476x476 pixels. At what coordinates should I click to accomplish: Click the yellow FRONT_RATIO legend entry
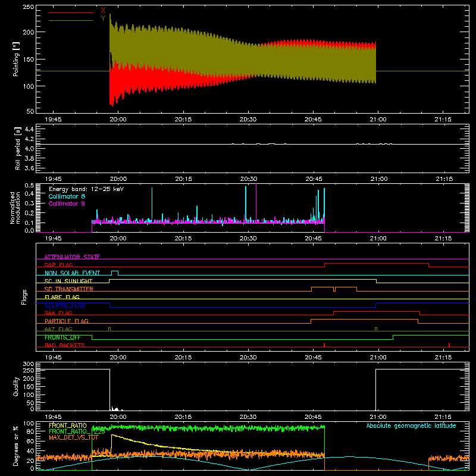[68, 425]
